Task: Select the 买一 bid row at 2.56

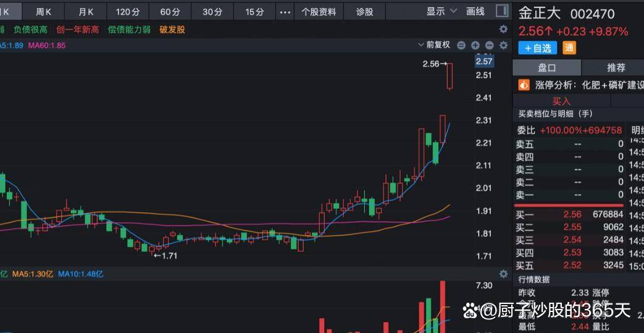Action: point(569,214)
